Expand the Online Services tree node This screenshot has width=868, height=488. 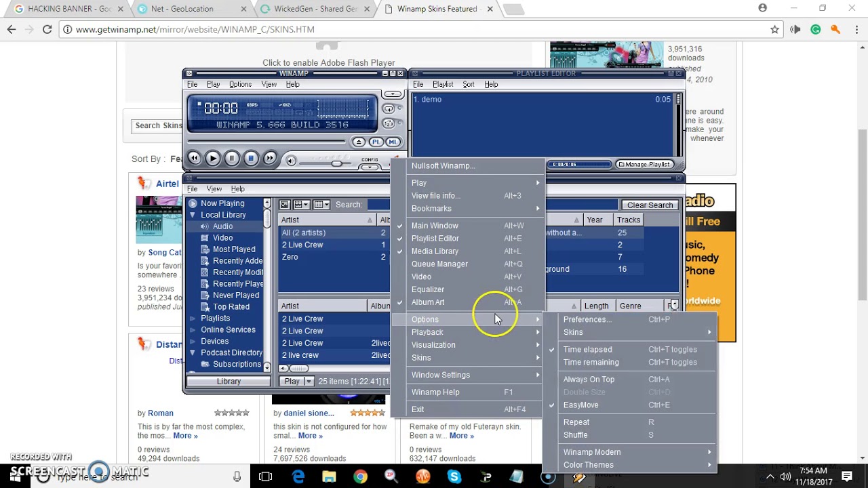[x=193, y=330]
